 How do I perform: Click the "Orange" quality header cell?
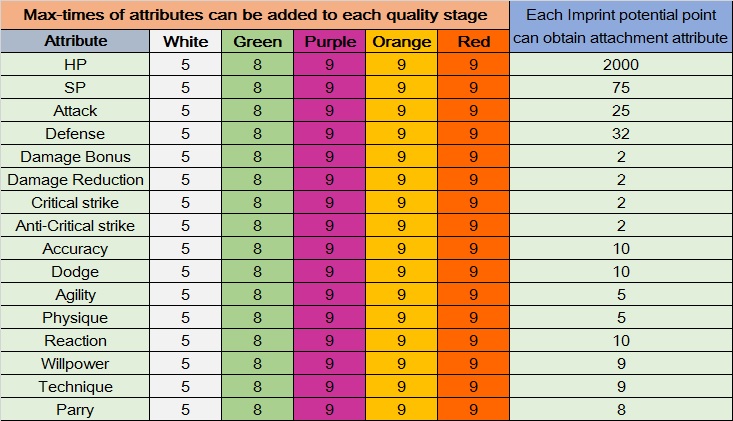click(401, 42)
